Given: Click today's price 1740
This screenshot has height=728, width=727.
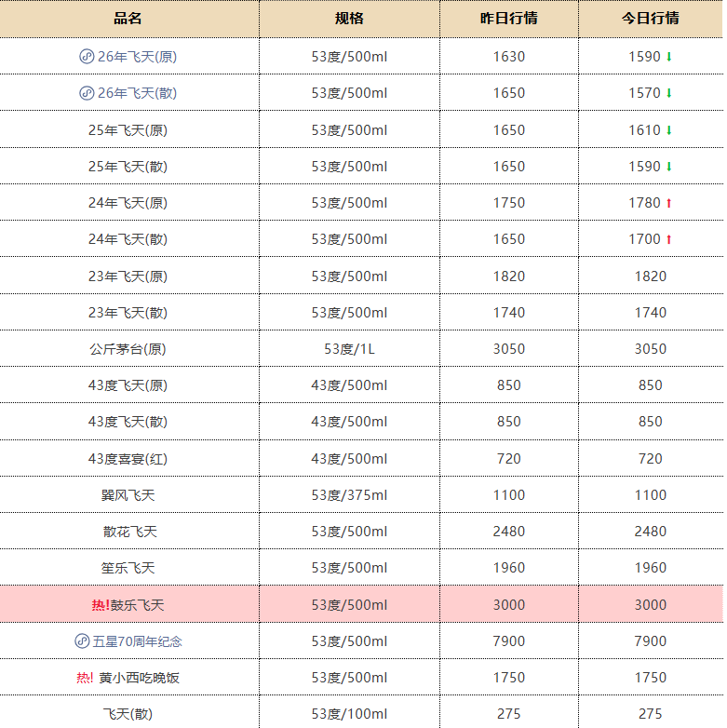Looking at the screenshot, I should [x=651, y=313].
